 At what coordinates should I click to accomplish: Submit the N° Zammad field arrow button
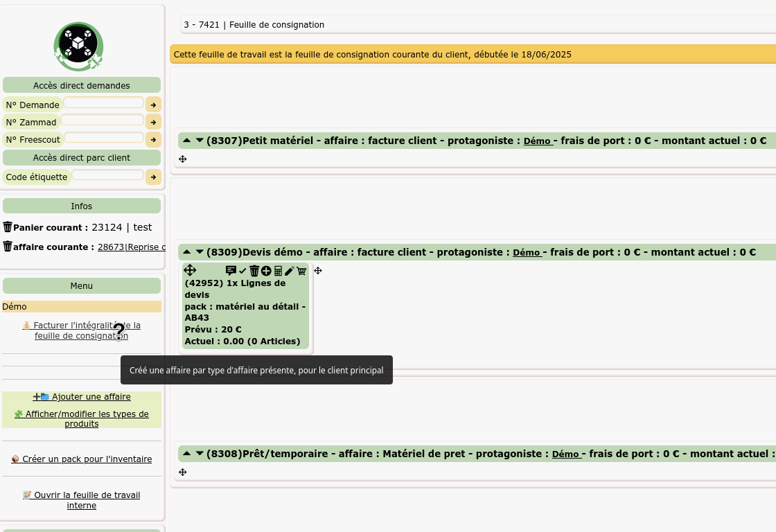point(153,122)
